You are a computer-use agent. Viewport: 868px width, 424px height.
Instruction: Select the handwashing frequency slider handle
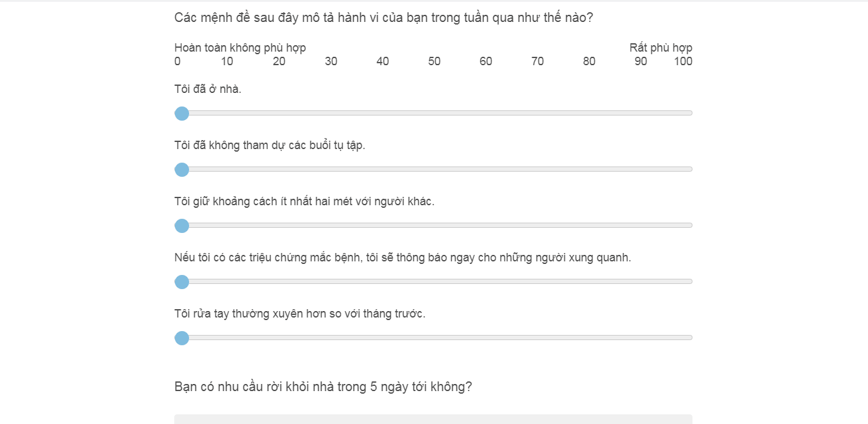[x=182, y=338]
